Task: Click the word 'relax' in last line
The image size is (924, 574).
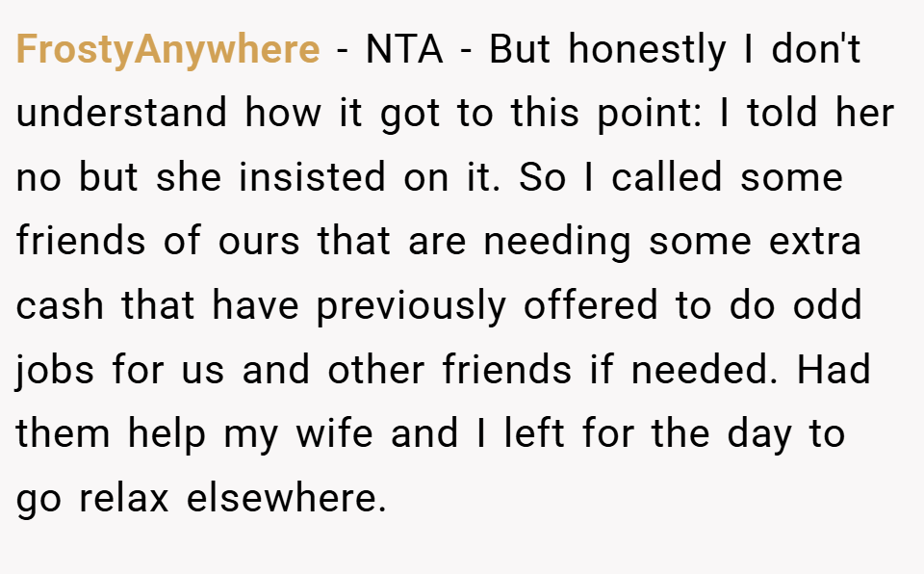Action: 124,497
